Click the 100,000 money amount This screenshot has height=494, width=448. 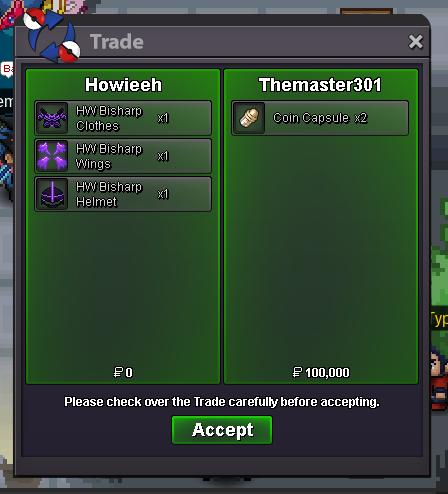click(327, 372)
